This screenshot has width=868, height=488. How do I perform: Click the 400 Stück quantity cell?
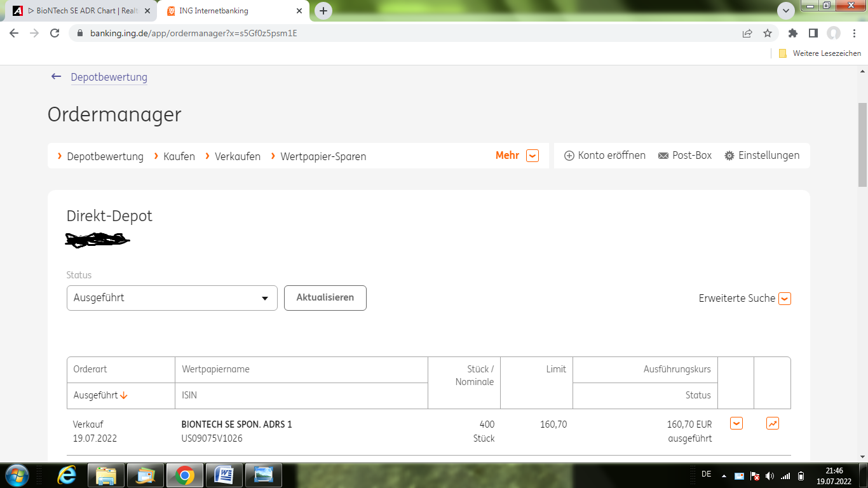coord(484,431)
